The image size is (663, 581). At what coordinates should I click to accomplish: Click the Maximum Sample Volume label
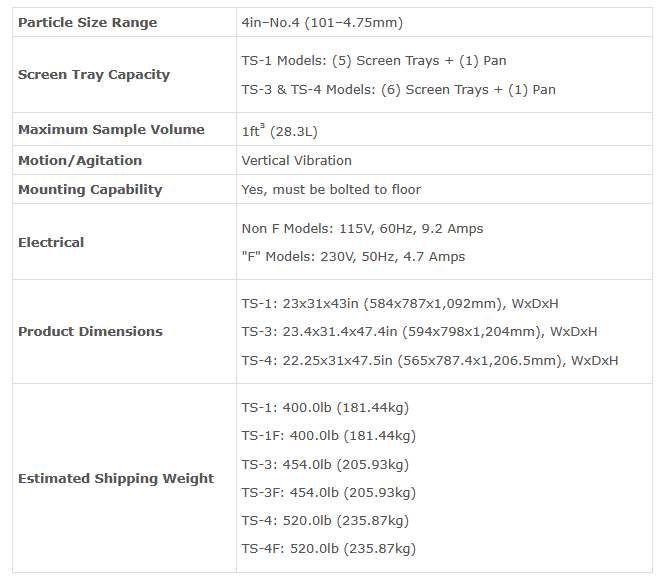[x=111, y=130]
